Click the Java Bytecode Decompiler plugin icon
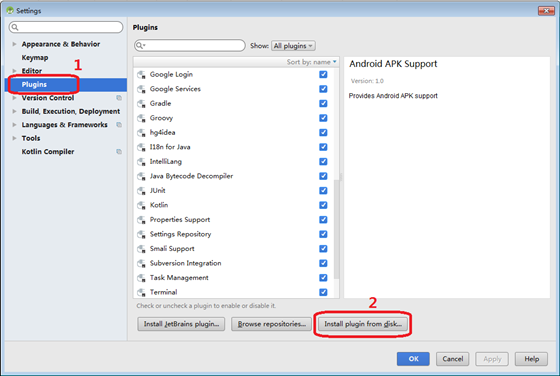Viewport: 560px width, 376px height. coord(141,176)
